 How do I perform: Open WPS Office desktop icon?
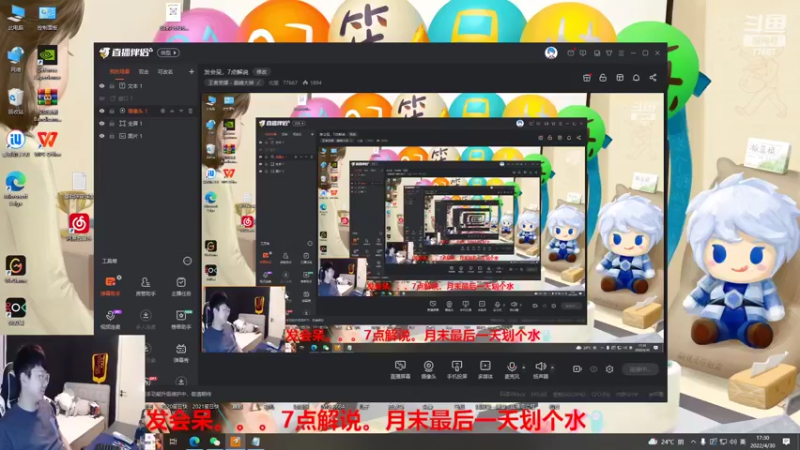(x=47, y=143)
